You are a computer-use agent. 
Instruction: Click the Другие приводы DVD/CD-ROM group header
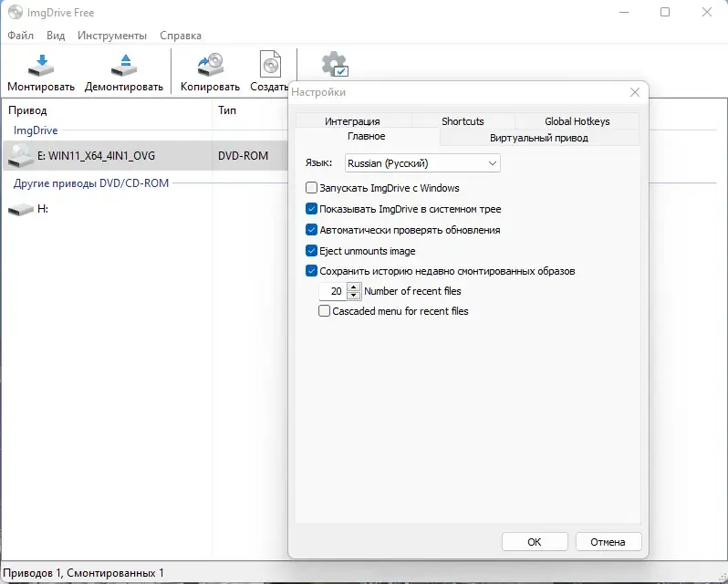(91, 183)
